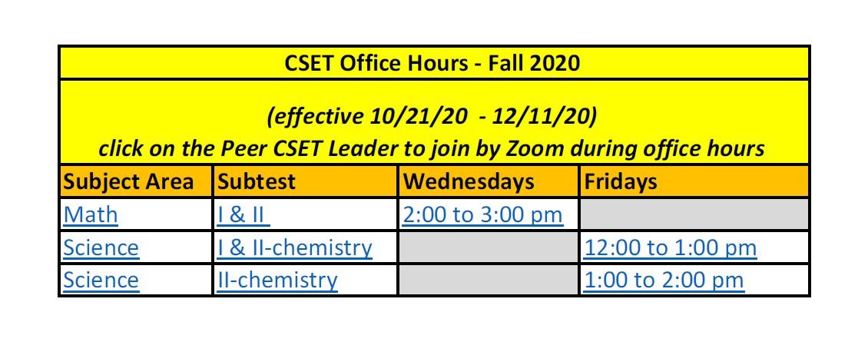Click the effective dates 10/21/20 - 12/11/20 text
The height and width of the screenshot is (352, 868).
tap(432, 116)
